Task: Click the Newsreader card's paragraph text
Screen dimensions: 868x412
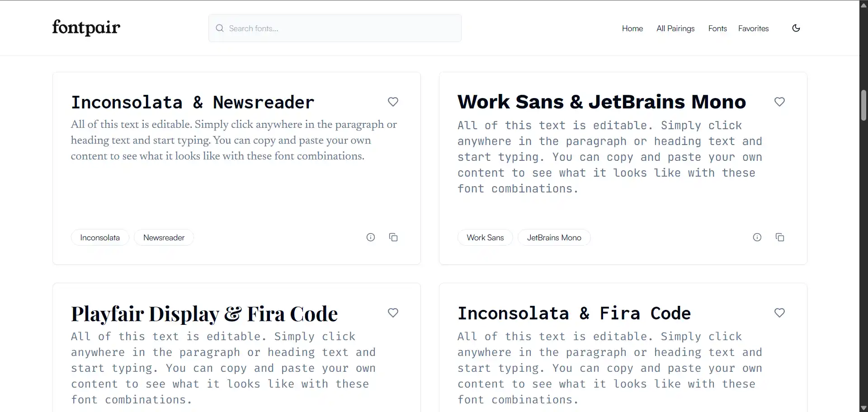Action: (x=234, y=140)
